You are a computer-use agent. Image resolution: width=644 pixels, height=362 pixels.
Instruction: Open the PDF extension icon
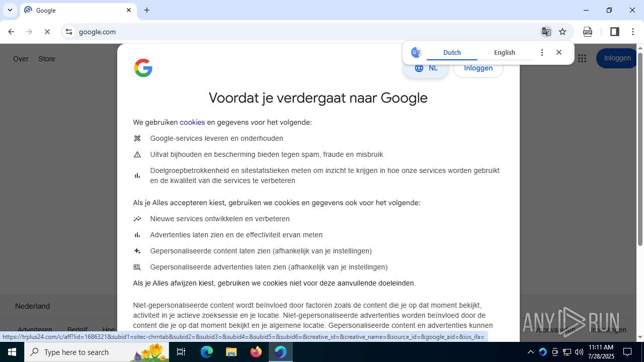click(x=588, y=32)
